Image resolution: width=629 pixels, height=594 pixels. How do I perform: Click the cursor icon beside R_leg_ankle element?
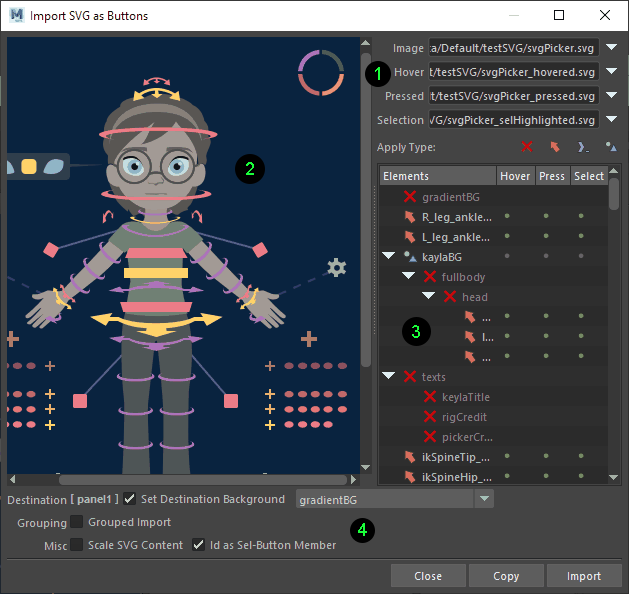[x=409, y=216]
